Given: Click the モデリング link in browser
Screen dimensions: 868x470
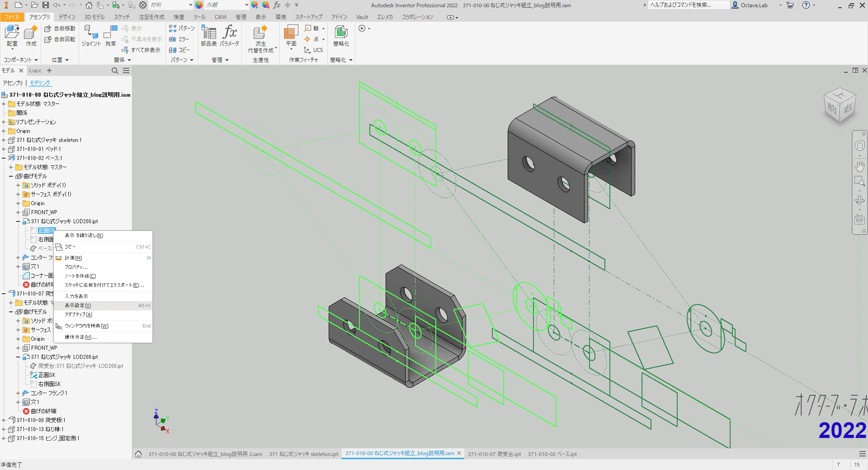Looking at the screenshot, I should (x=40, y=83).
